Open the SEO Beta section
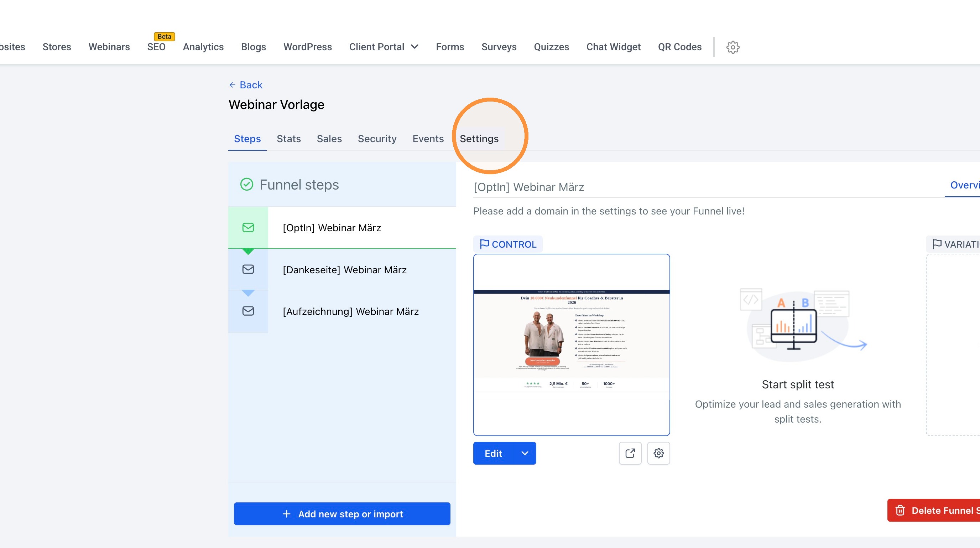Viewport: 980px width, 548px height. tap(156, 47)
